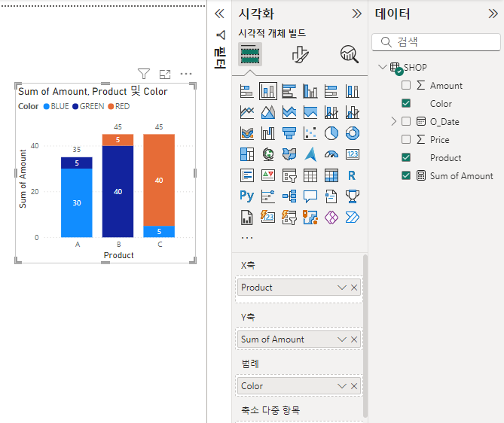Collapse the SHOP table
Viewport: 504px width, 423px height.
coord(382,67)
